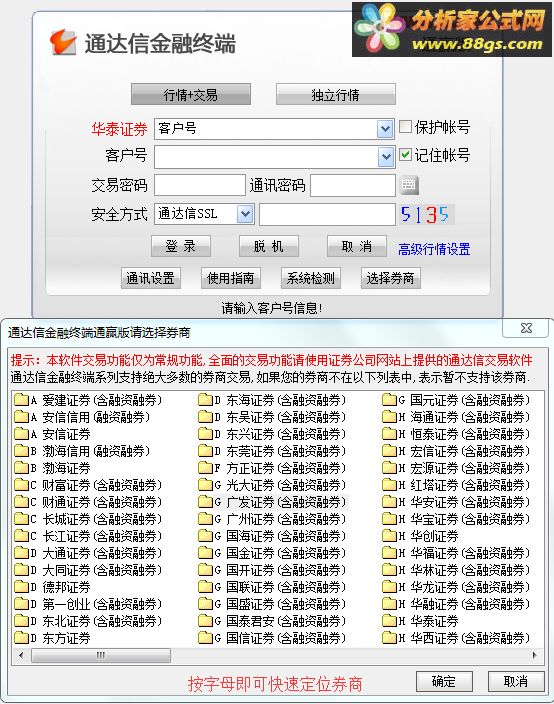Click the folder icon for 国联证券
The width and height of the screenshot is (554, 704).
point(205,587)
